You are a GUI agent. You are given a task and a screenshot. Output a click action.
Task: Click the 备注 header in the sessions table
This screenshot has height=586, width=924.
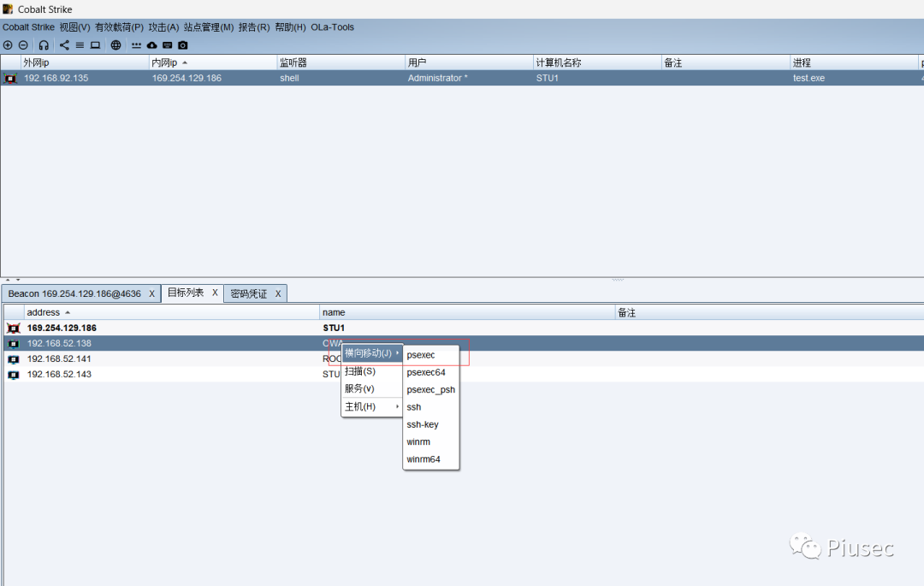(726, 62)
